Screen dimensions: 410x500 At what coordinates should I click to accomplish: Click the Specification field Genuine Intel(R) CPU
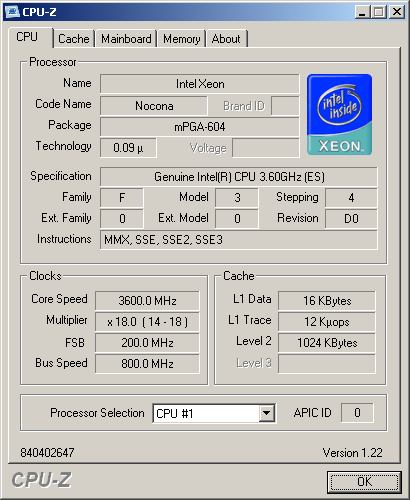point(239,177)
